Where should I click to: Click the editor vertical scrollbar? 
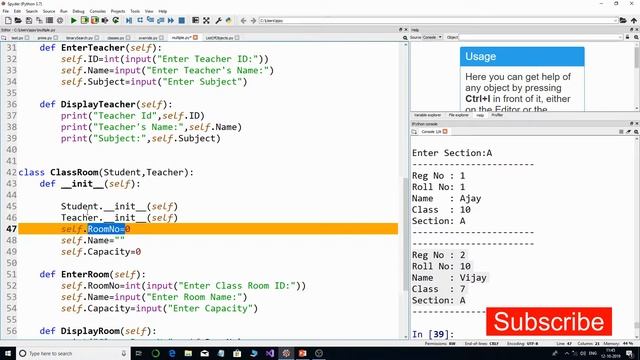pos(406,233)
